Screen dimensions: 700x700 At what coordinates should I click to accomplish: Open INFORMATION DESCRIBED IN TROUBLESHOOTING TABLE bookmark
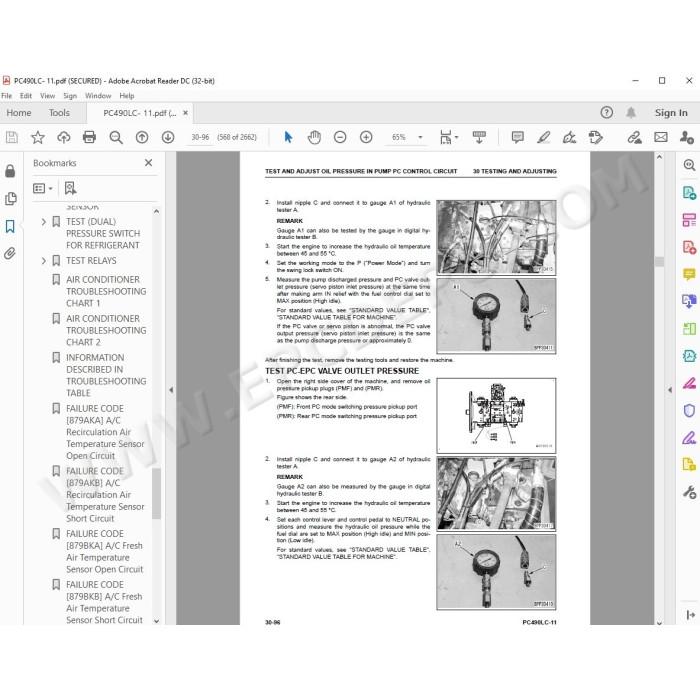coord(106,375)
